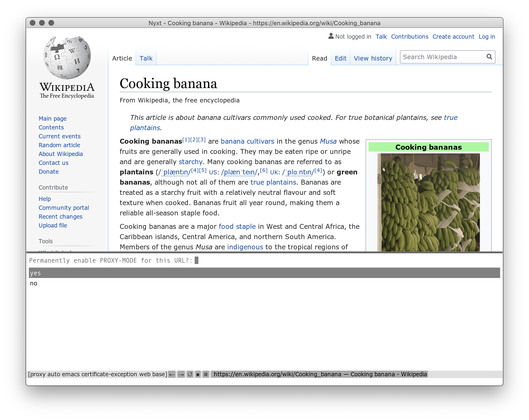Click the Donate link
Screen dimensions: 529x420
tap(49, 172)
